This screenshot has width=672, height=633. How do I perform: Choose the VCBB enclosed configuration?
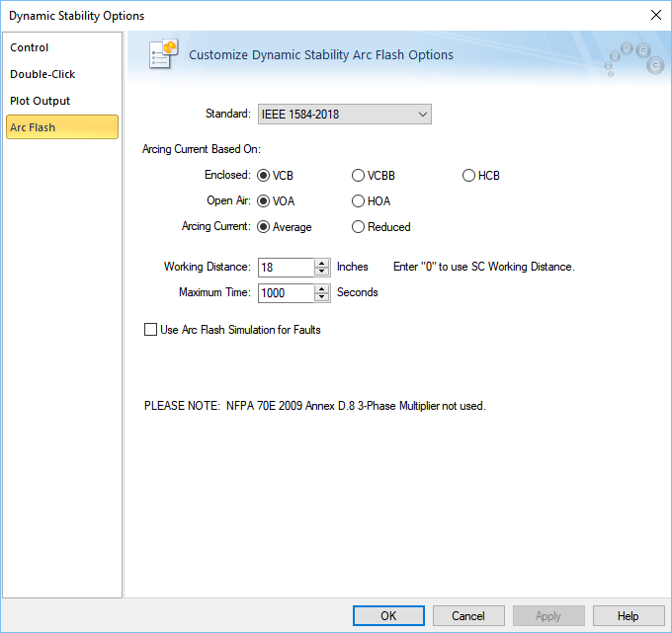click(359, 176)
